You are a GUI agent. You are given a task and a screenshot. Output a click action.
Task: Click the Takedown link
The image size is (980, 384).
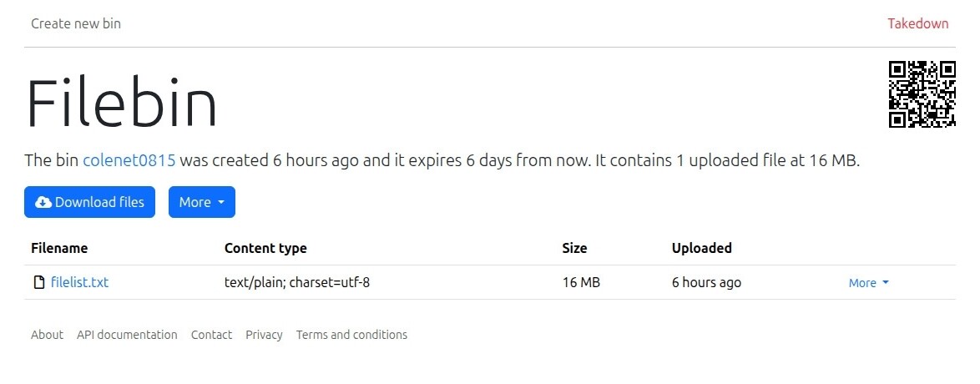click(917, 23)
